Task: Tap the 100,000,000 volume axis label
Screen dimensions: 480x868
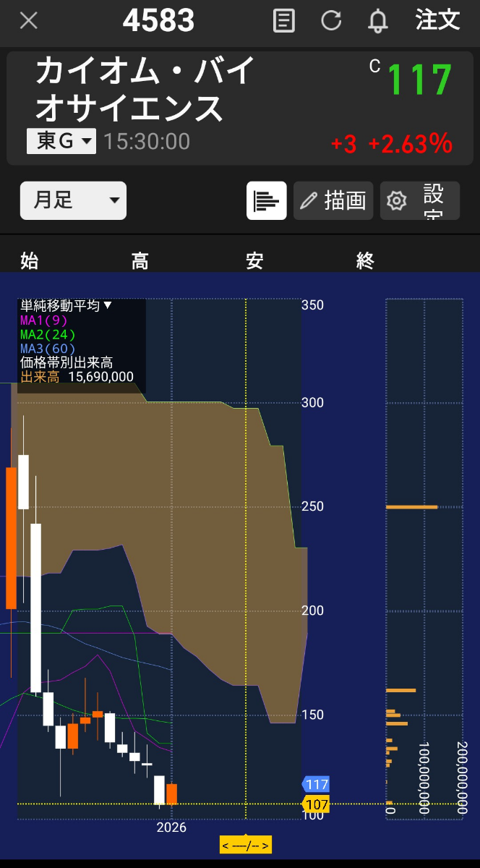Action: [424, 777]
